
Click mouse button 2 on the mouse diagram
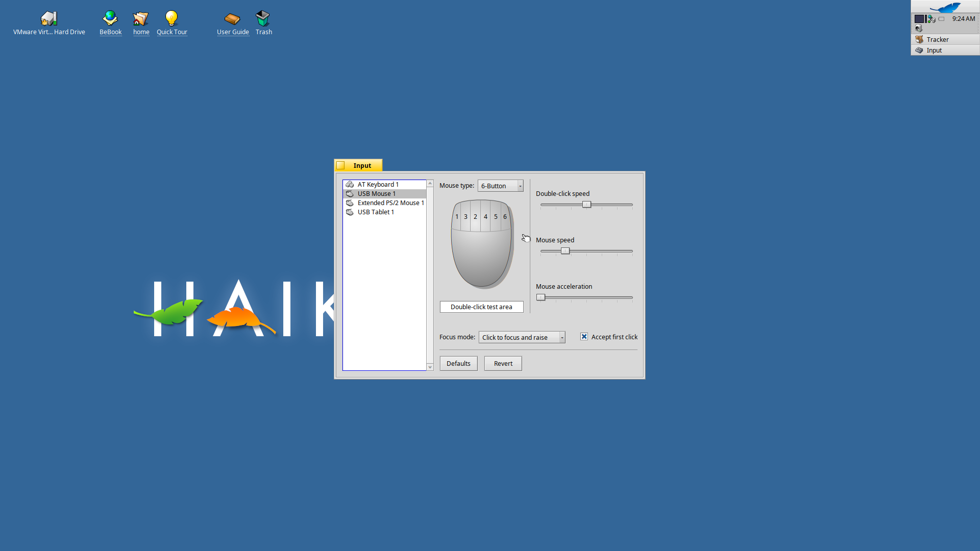[475, 216]
